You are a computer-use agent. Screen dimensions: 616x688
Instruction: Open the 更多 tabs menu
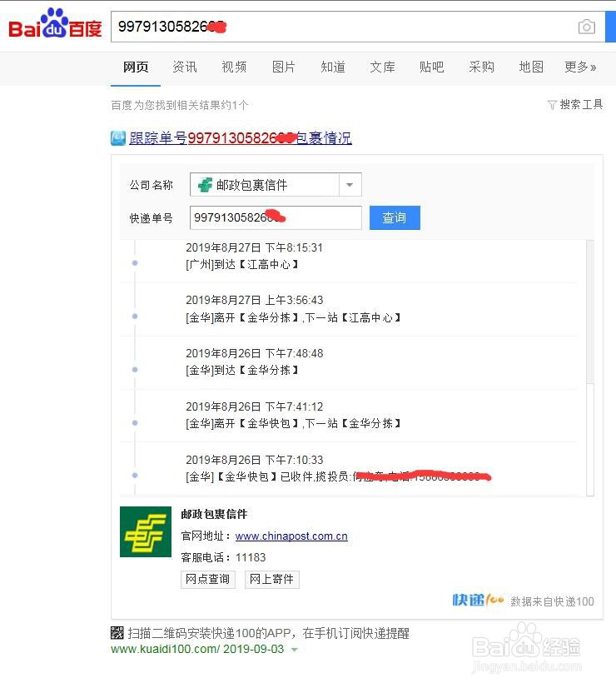(x=580, y=67)
